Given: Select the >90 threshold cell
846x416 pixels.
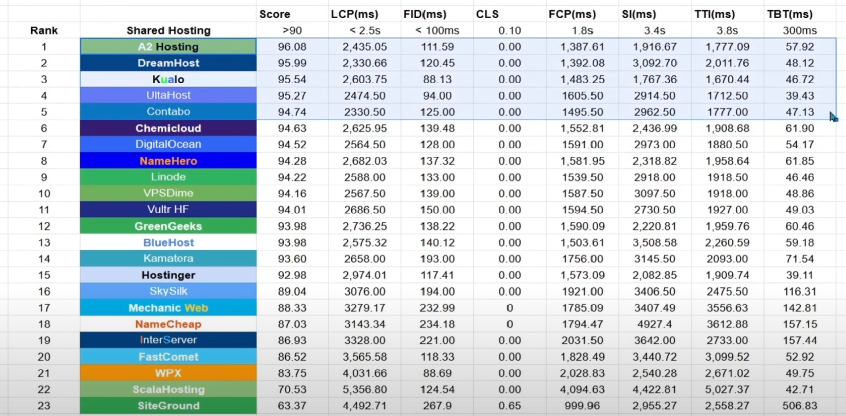Looking at the screenshot, I should 291,31.
